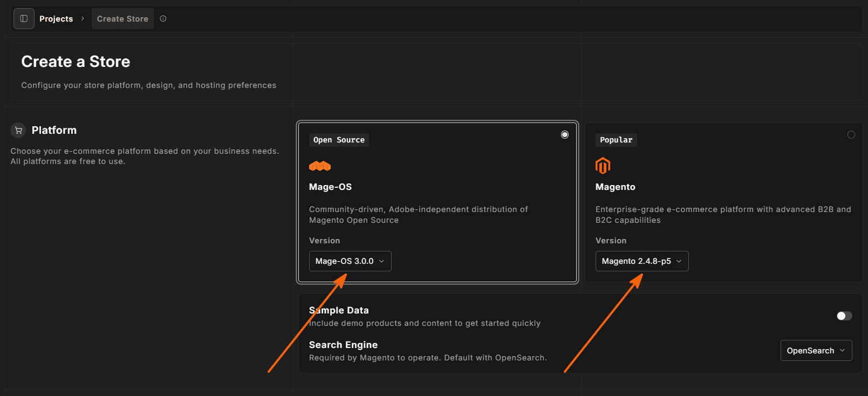
Task: Select the Magento platform radio button
Action: (x=851, y=134)
